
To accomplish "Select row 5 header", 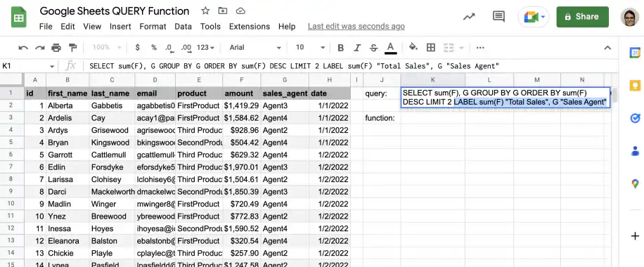I will (11, 143).
